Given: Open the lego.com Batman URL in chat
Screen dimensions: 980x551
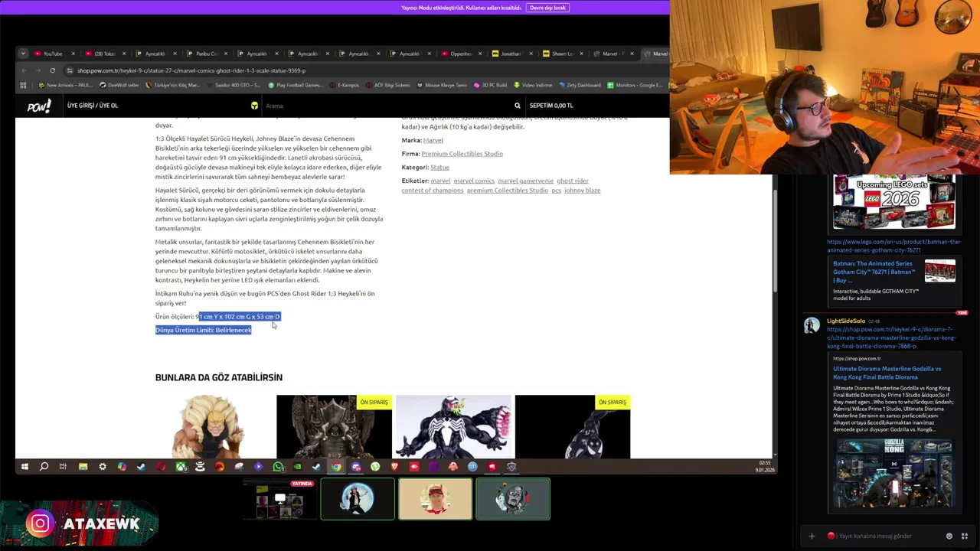Looking at the screenshot, I should [x=893, y=246].
